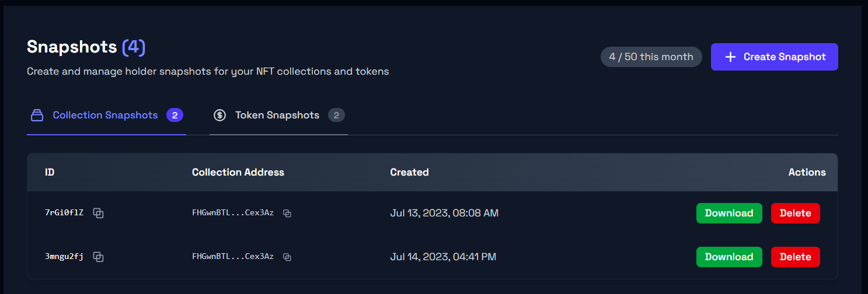This screenshot has width=868, height=294.
Task: Delete the snapshot 3mngu2fj
Action: pyautogui.click(x=795, y=257)
